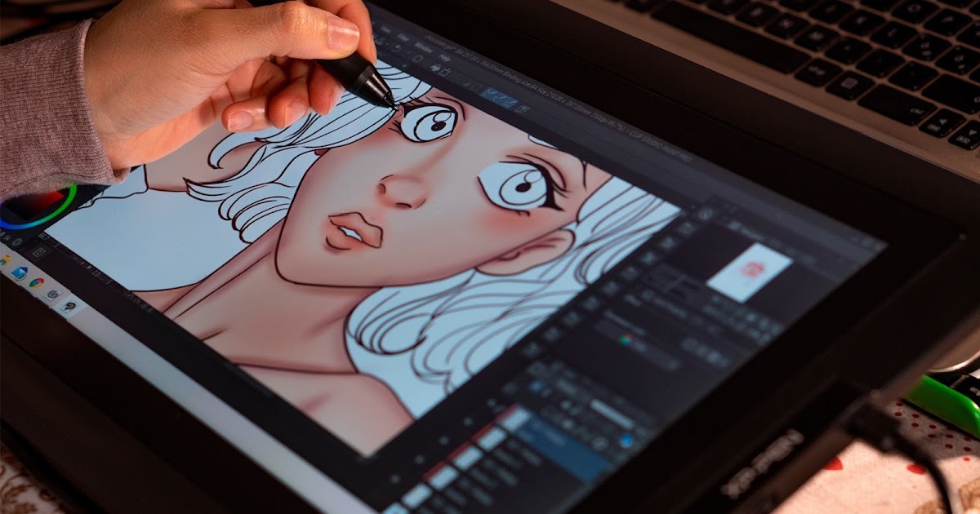Click the blue mail taskbar icon
The height and width of the screenshot is (514, 980).
[19, 272]
